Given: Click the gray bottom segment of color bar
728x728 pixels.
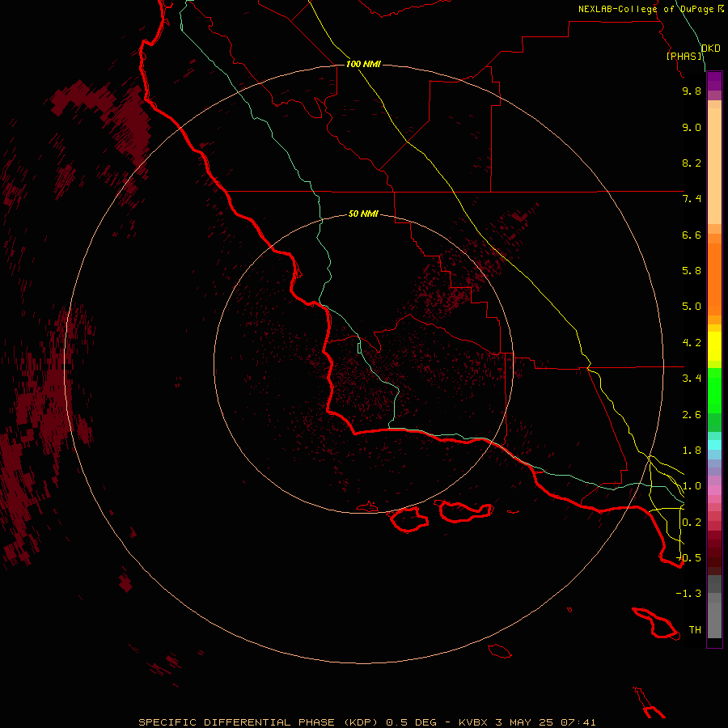Looking at the screenshot, I should 714,620.
